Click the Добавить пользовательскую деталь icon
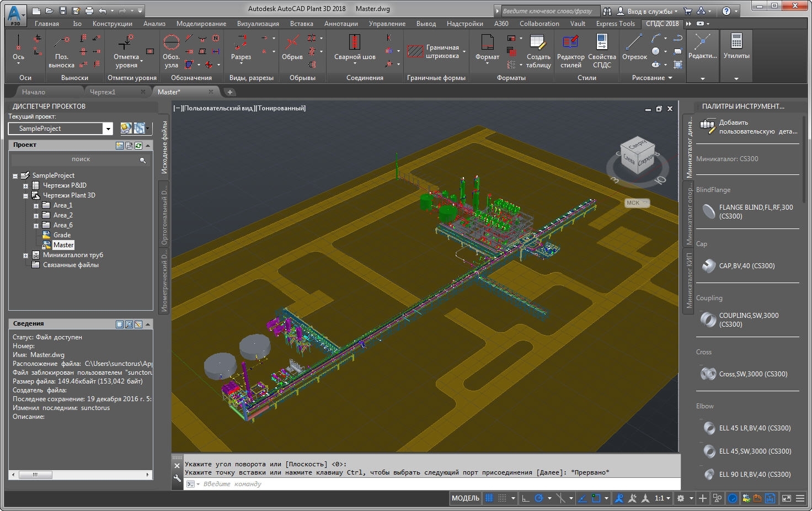Viewport: 812px width, 511px height. click(708, 126)
